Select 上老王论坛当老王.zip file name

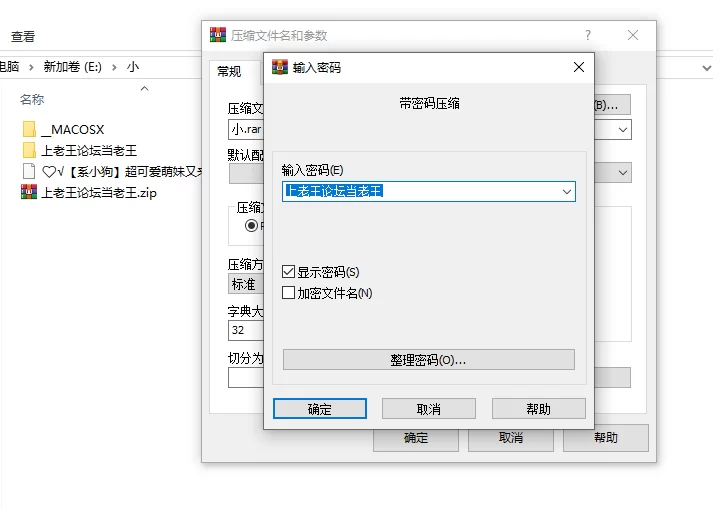coord(99,192)
